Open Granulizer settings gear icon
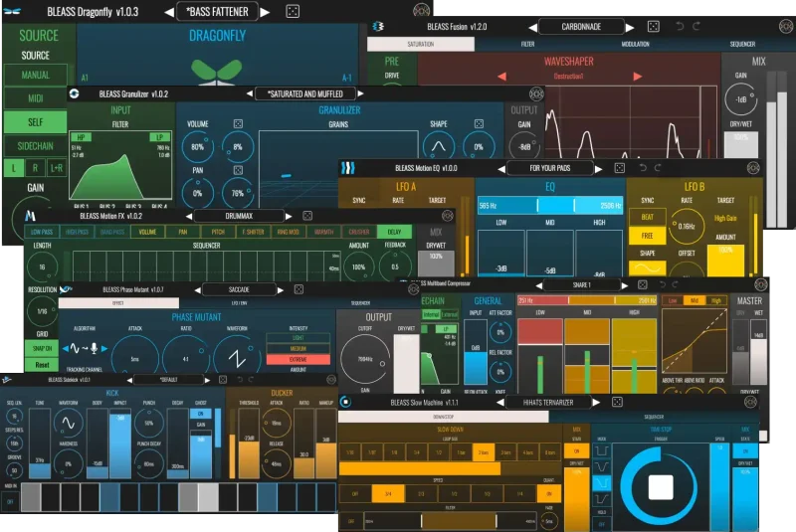796x532 pixels. [x=536, y=93]
